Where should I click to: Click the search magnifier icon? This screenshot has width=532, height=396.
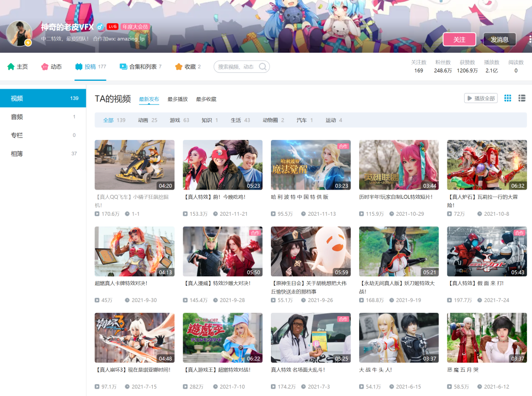pyautogui.click(x=263, y=66)
